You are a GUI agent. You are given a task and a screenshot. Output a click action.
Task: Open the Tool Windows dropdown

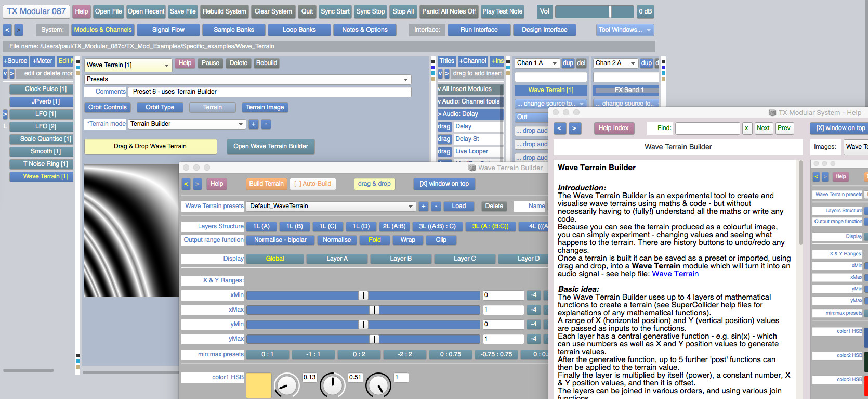point(625,30)
